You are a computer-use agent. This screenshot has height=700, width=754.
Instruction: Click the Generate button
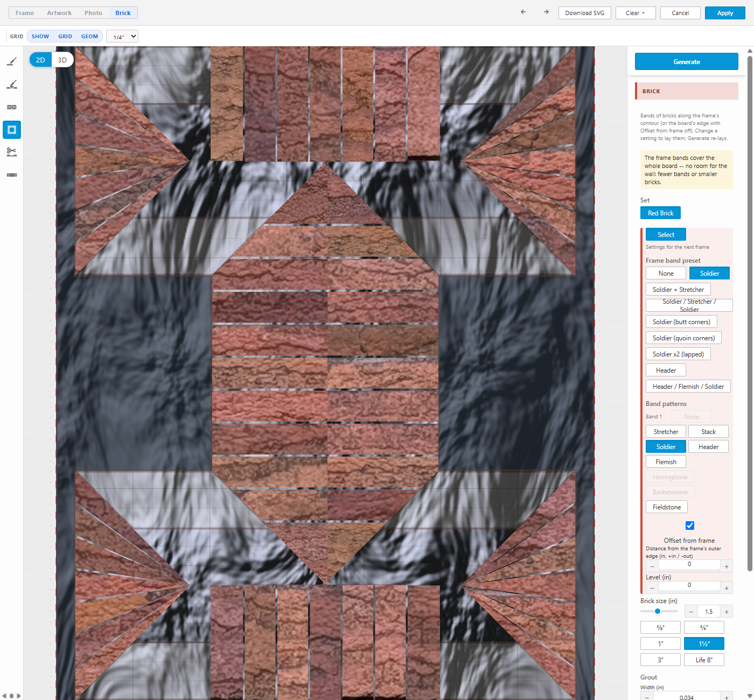click(x=687, y=61)
